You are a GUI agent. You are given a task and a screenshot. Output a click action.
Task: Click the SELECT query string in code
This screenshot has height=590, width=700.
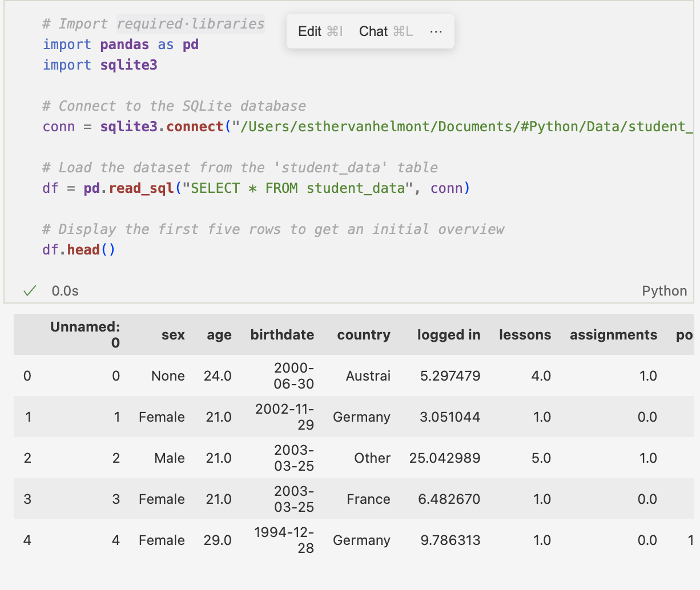[297, 188]
